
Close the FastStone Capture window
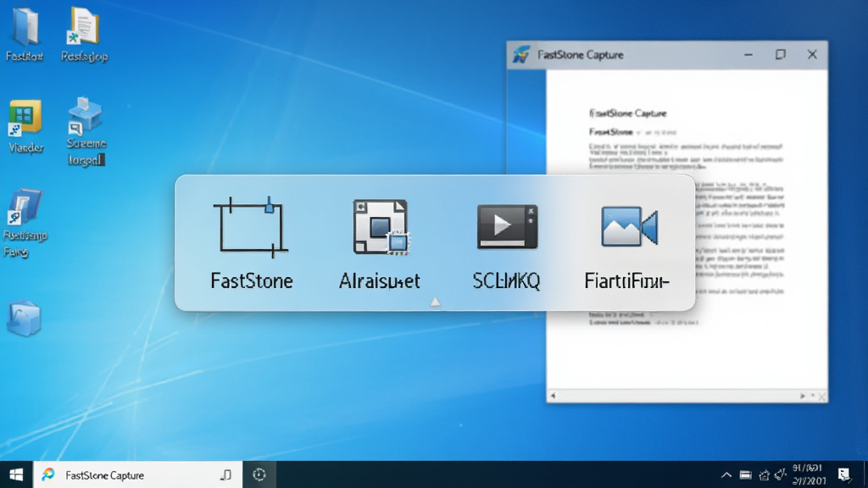[x=812, y=54]
